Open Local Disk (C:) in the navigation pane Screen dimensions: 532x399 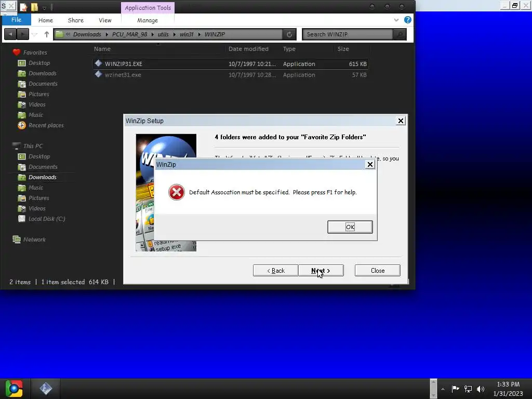47,219
